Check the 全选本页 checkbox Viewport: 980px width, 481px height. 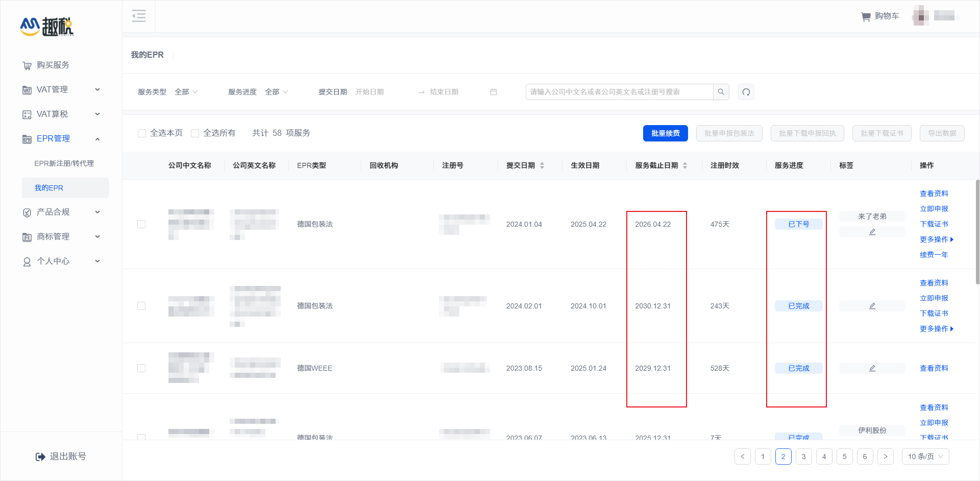[x=142, y=133]
